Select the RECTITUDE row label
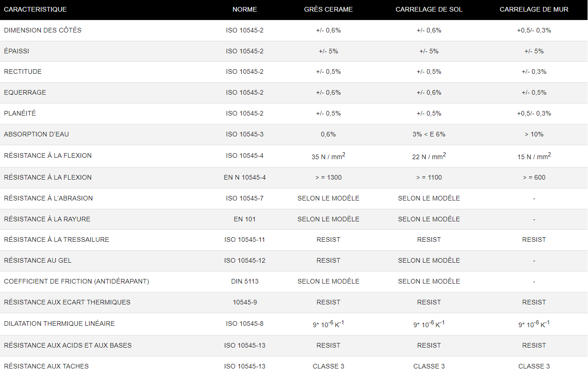 coord(23,71)
